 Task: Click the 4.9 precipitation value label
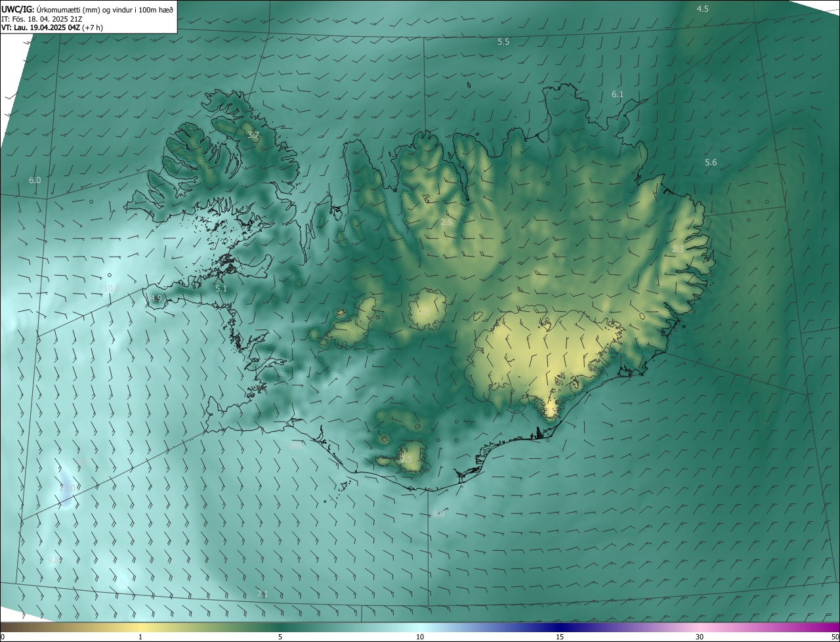(156, 299)
